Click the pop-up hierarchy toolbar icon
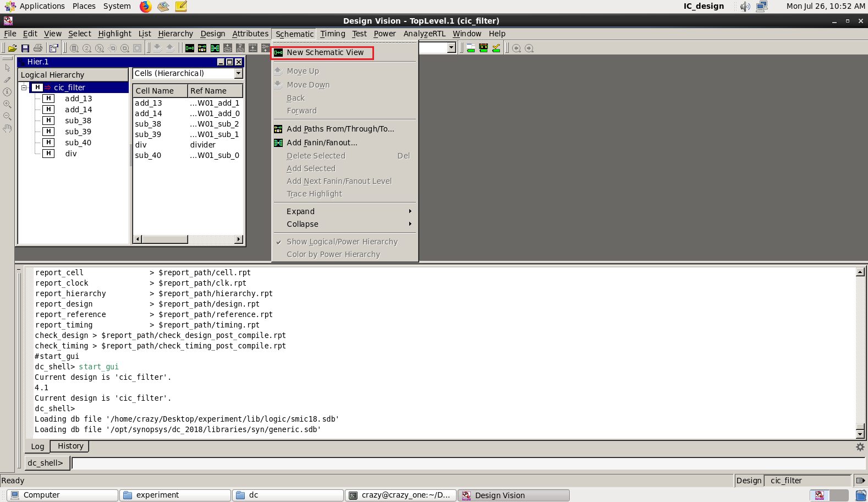The image size is (868, 502). pos(170,48)
